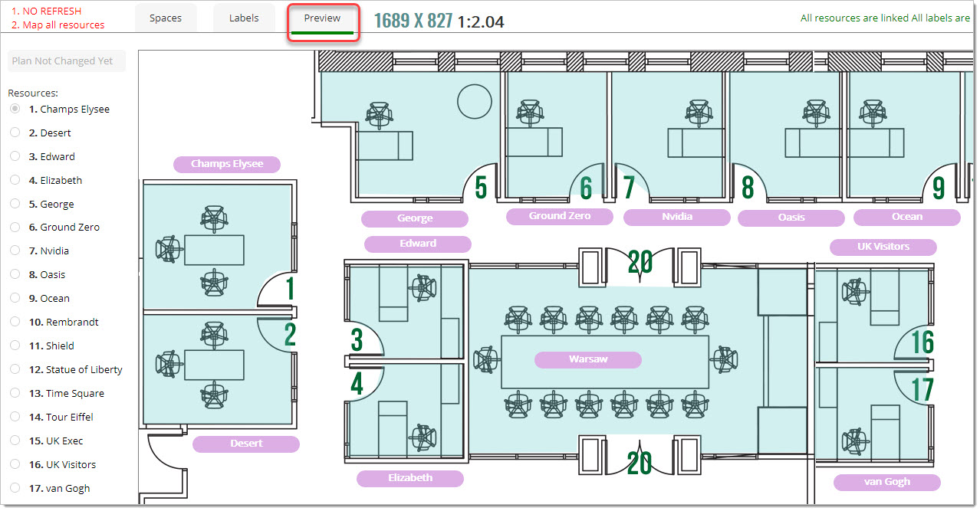Image resolution: width=980 pixels, height=511 pixels.
Task: Click door number 8 near Oasis
Action: tap(748, 188)
